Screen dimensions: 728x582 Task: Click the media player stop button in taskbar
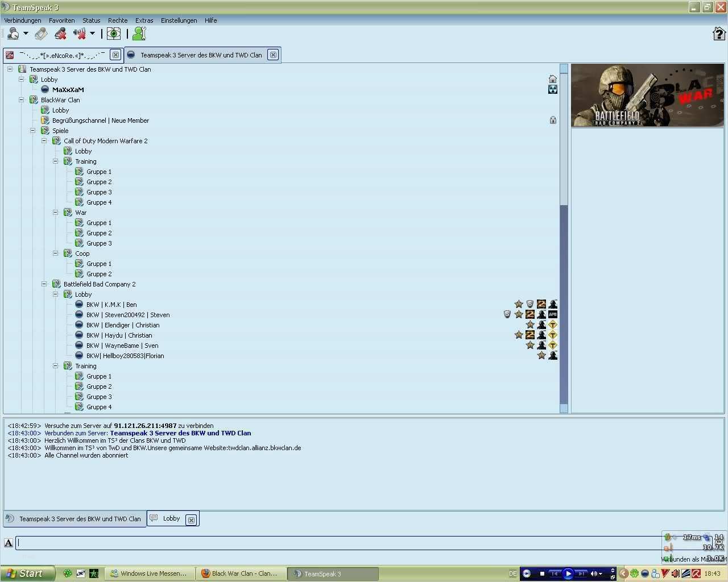(x=543, y=573)
